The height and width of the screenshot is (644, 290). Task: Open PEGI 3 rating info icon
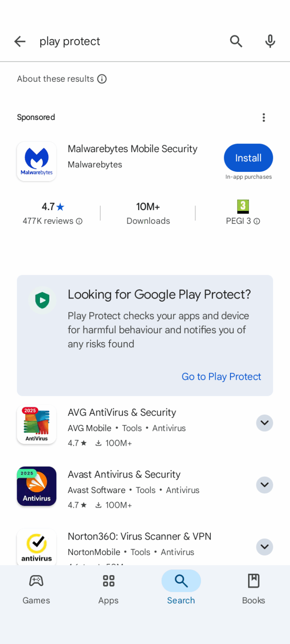(257, 221)
